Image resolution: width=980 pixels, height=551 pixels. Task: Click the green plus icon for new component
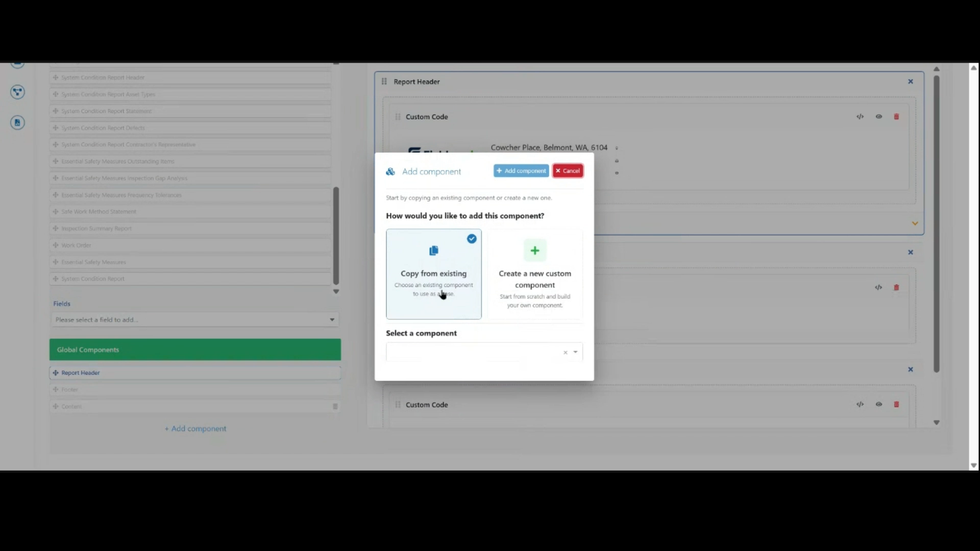pyautogui.click(x=535, y=251)
